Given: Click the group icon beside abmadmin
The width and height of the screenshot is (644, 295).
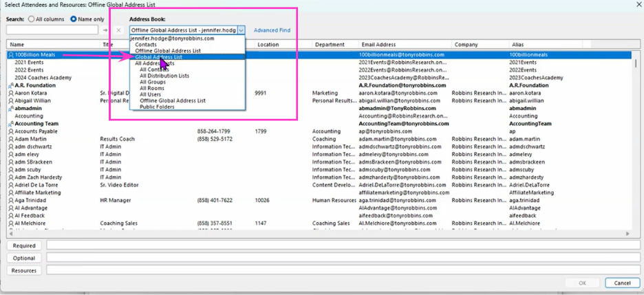Looking at the screenshot, I should pos(11,109).
